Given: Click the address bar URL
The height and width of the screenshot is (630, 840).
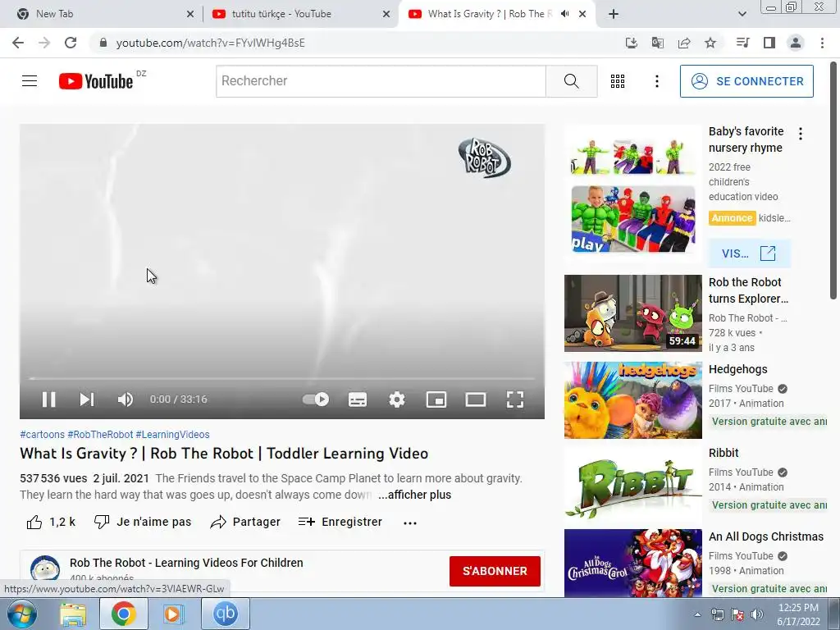Looking at the screenshot, I should 211,43.
